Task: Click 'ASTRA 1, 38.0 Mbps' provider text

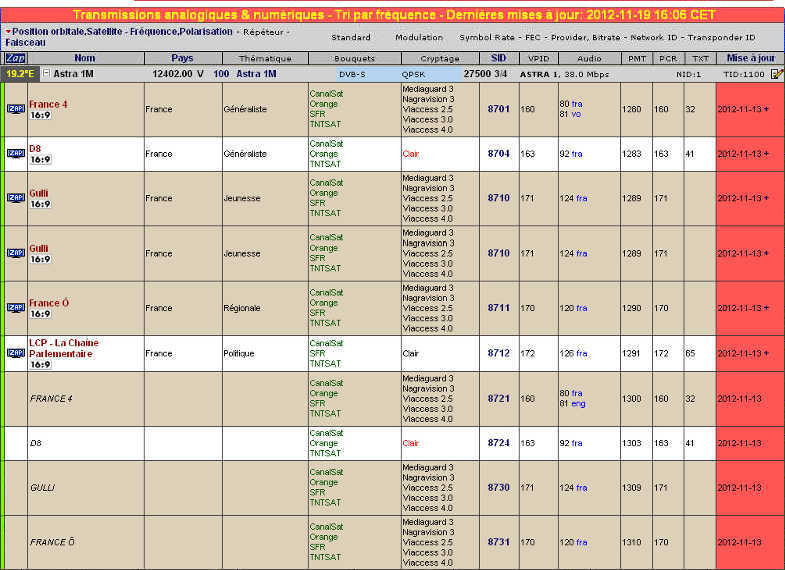Action: tap(564, 74)
